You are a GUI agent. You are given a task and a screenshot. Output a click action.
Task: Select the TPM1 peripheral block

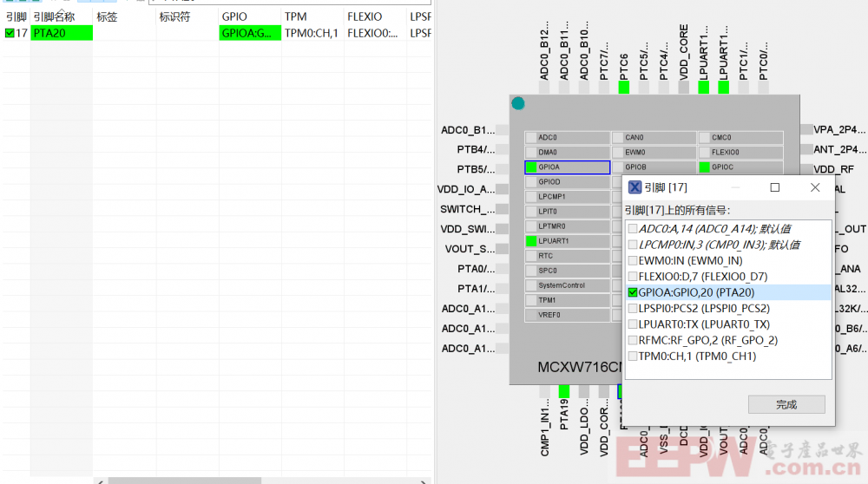coord(568,300)
